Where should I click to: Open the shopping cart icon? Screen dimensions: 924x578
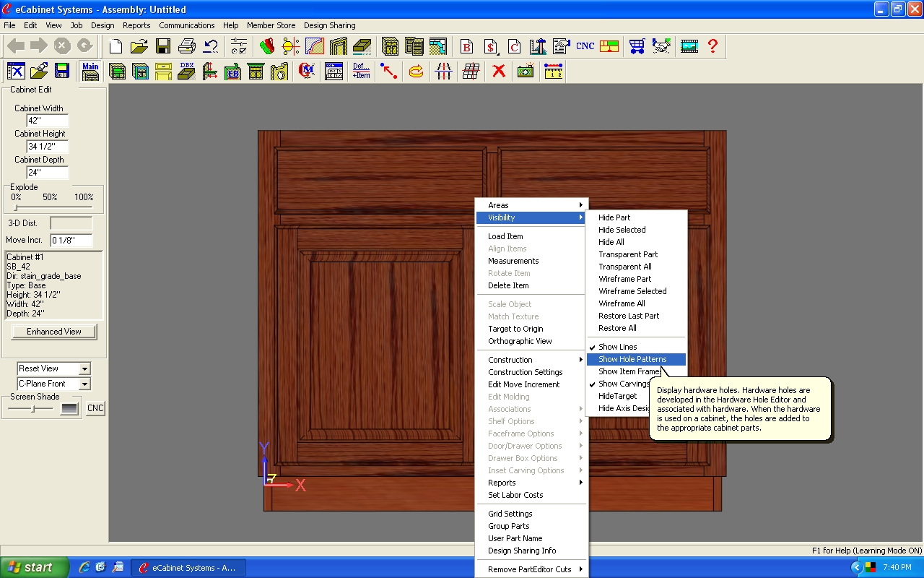[x=637, y=46]
